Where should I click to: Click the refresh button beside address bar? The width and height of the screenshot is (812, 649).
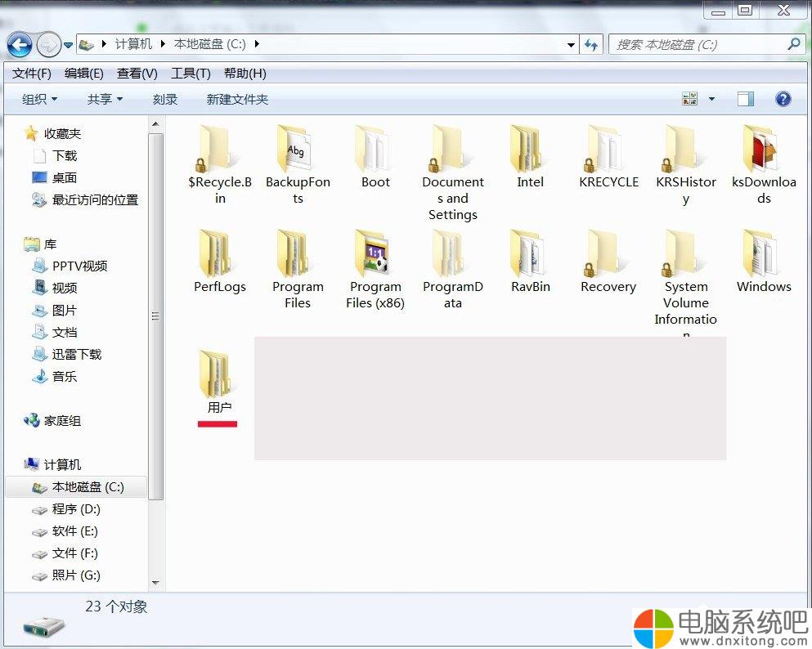(591, 45)
